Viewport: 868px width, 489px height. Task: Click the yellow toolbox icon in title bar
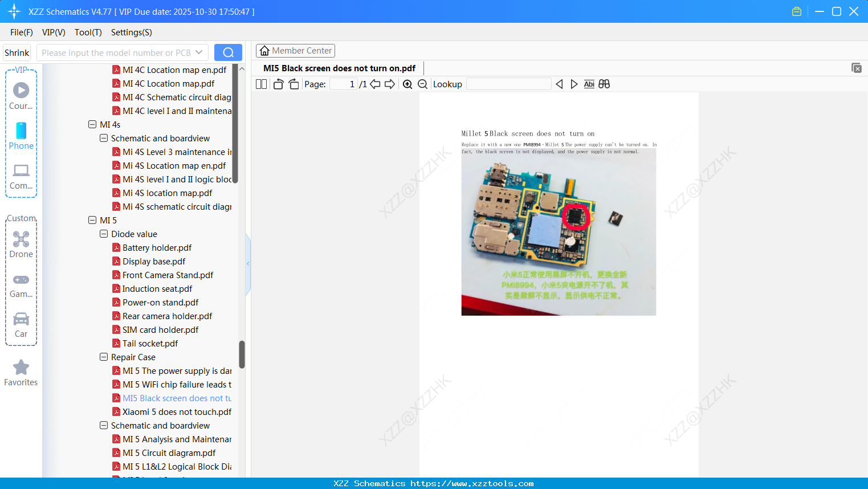(x=797, y=11)
